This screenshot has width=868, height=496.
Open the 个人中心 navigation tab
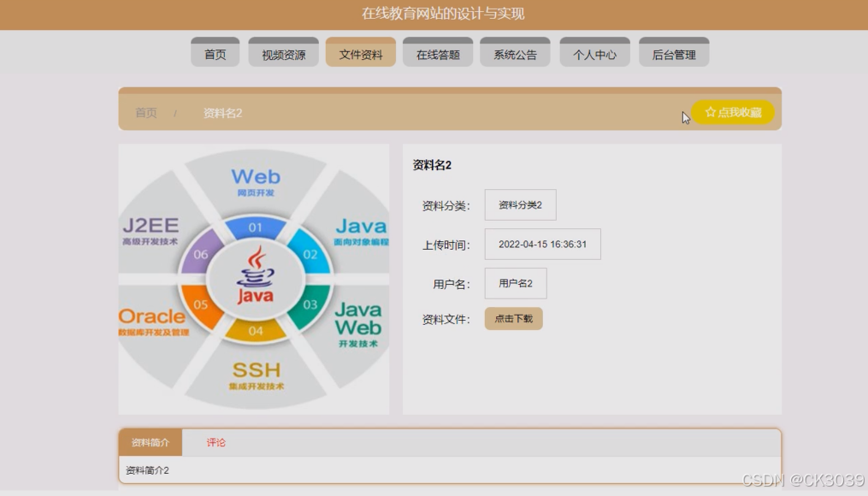594,52
